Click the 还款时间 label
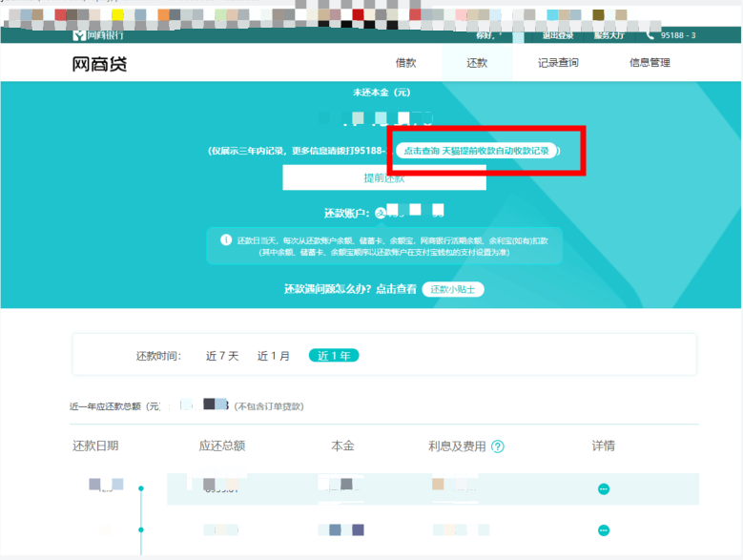The height and width of the screenshot is (560, 743). point(158,356)
